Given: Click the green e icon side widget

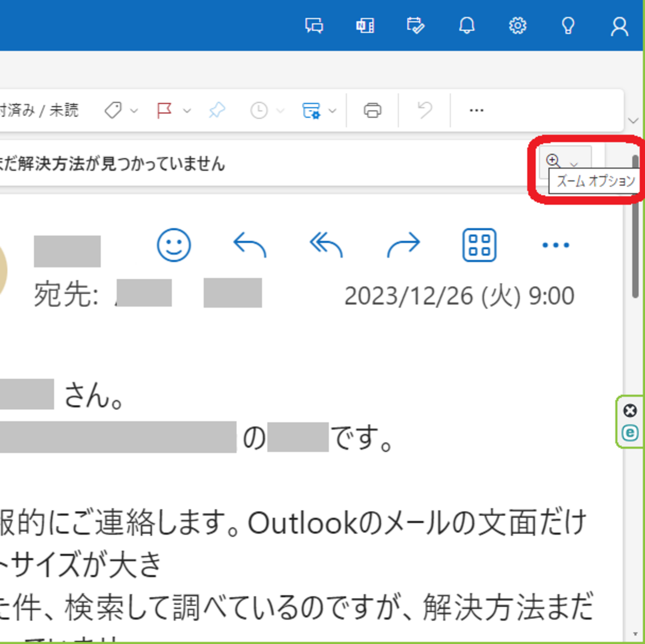Looking at the screenshot, I should [x=630, y=433].
